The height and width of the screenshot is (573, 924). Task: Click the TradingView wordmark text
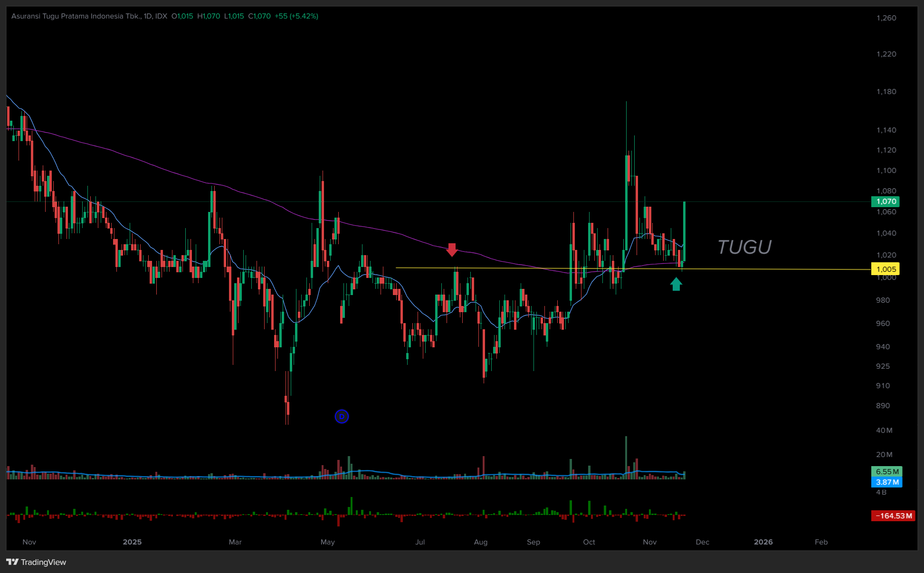(x=43, y=562)
